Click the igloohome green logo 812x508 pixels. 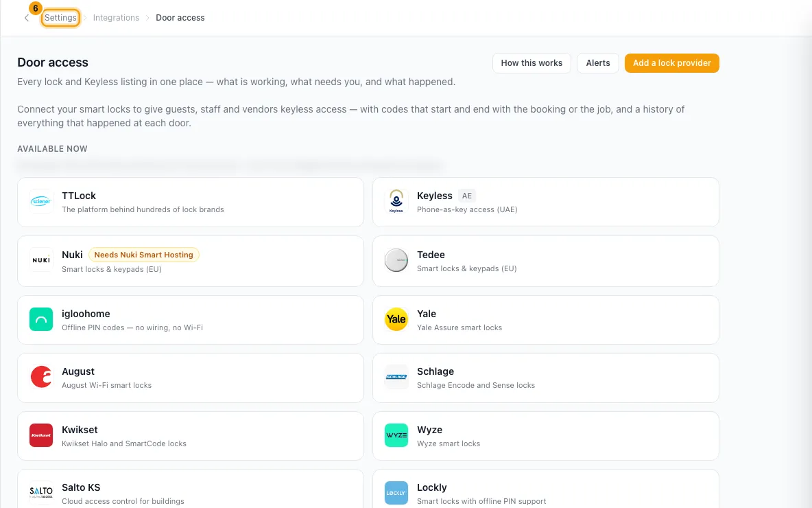click(41, 319)
